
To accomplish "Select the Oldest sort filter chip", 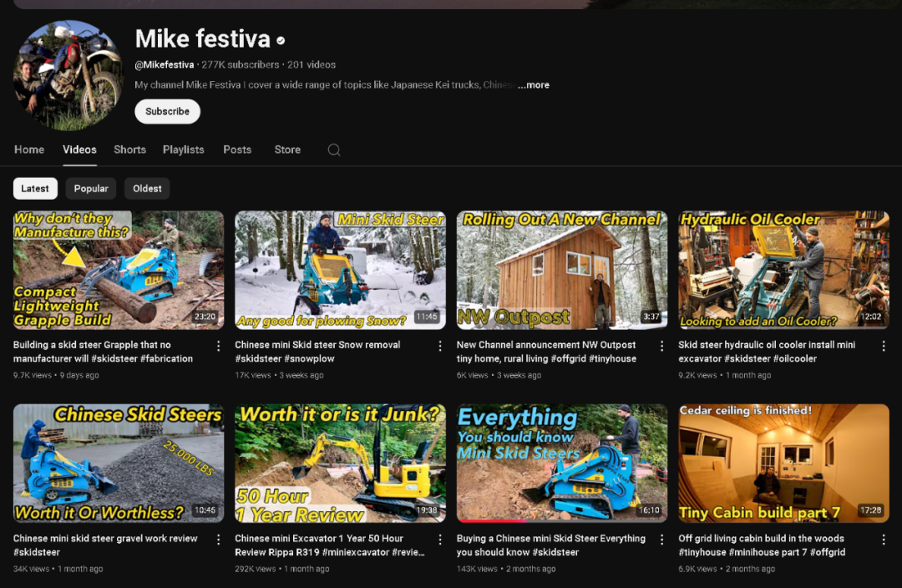I will (147, 189).
